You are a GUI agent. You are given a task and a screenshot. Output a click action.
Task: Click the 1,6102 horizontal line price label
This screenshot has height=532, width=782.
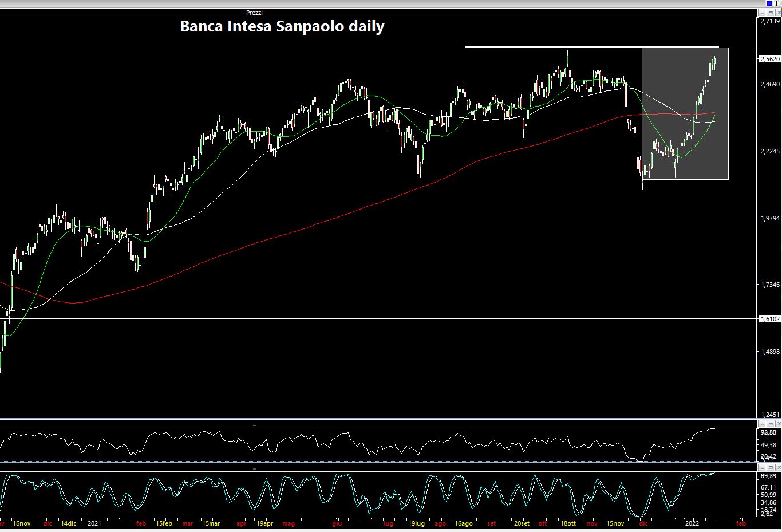pyautogui.click(x=770, y=319)
